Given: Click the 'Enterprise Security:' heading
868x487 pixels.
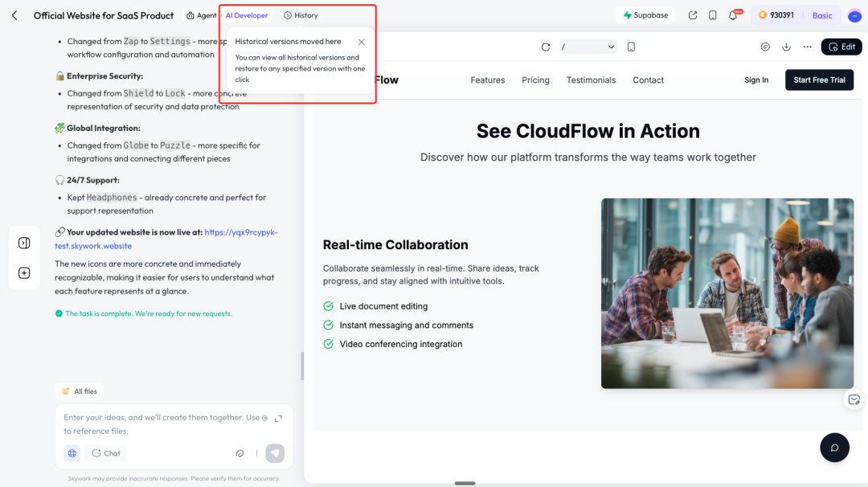Looking at the screenshot, I should point(104,76).
